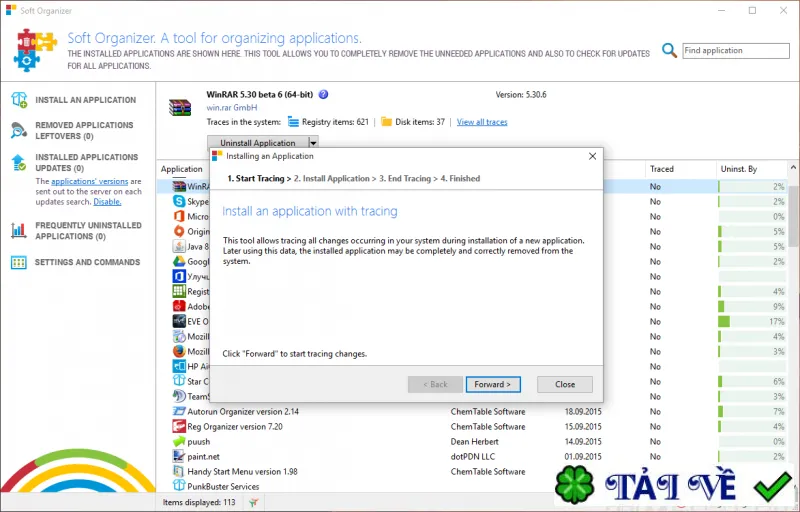Screen dimensions: 800x512
Task: Select INSTALL AN APPLICATION menu item
Action: pos(86,100)
